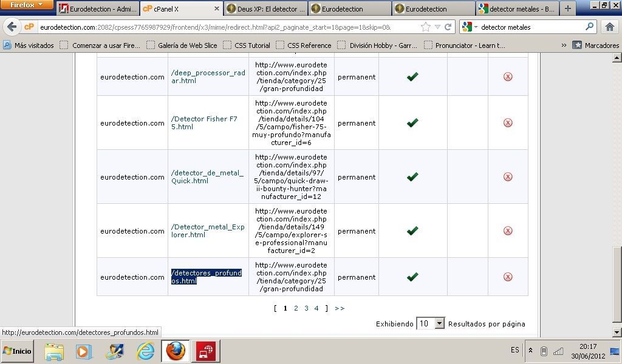Viewport: 622px width, 364px height.
Task: Delete the Detector_metal_Explorer.html redirect
Action: point(508,231)
